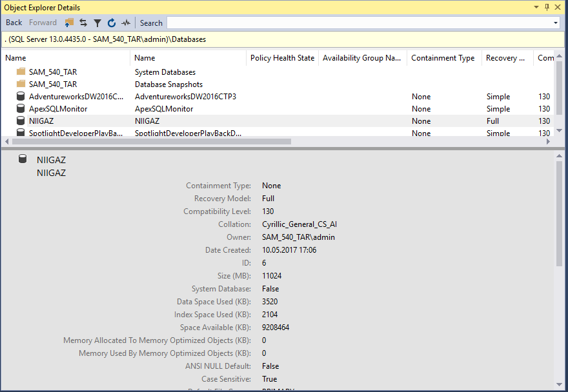This screenshot has width=568, height=392.
Task: Sort by the first Name column header
Action: coord(66,58)
